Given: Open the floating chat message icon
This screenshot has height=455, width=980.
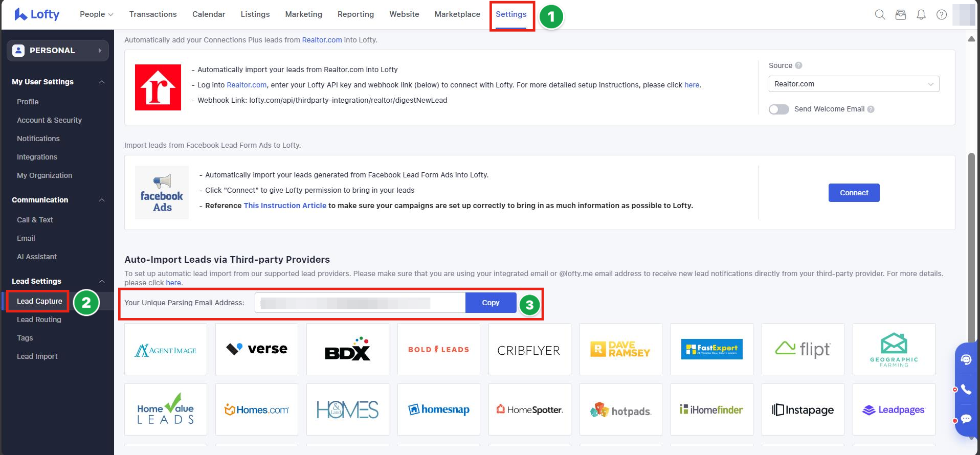Looking at the screenshot, I should tap(966, 419).
